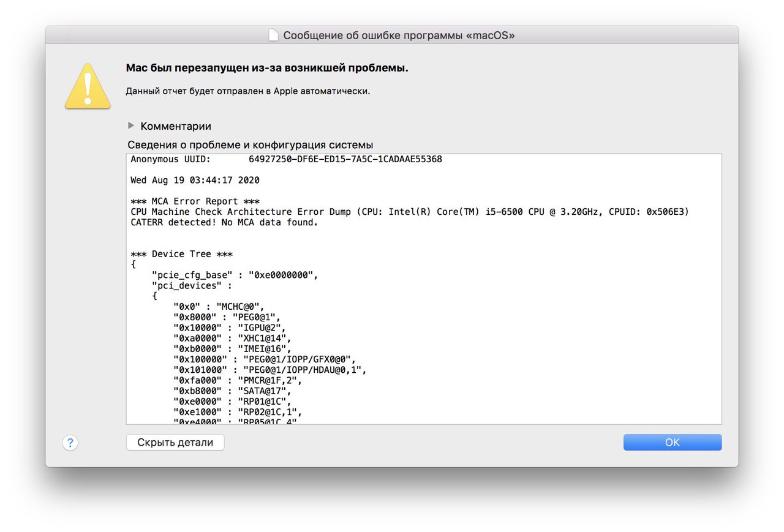Click the "pcie_cfg_base" : "0xe0000000" line
Viewport: 784px width, 532px height.
coord(235,275)
